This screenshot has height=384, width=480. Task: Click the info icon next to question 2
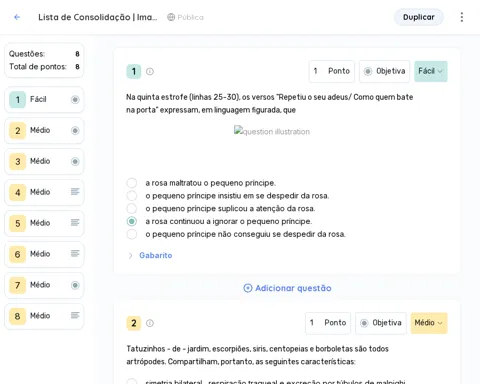[150, 323]
